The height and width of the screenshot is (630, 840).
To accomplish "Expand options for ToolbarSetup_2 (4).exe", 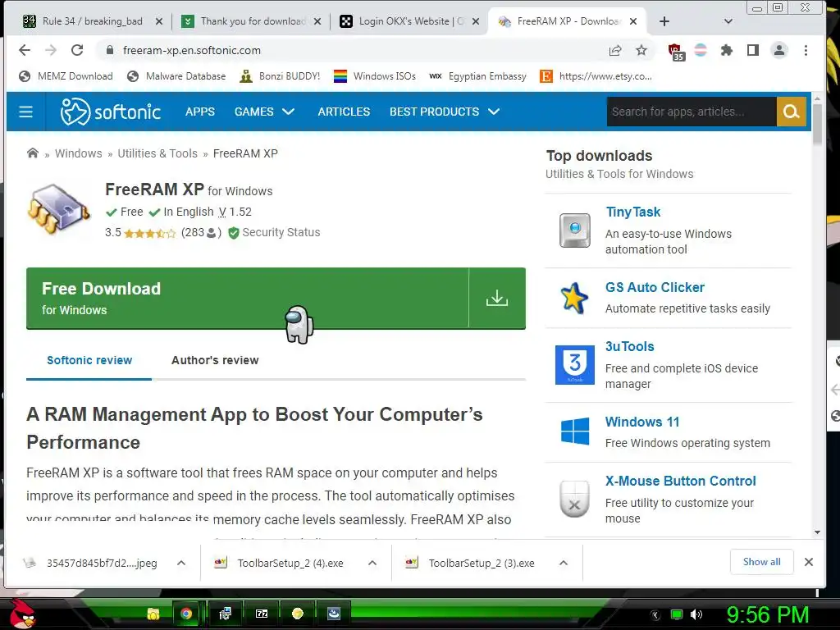I will 372,563.
